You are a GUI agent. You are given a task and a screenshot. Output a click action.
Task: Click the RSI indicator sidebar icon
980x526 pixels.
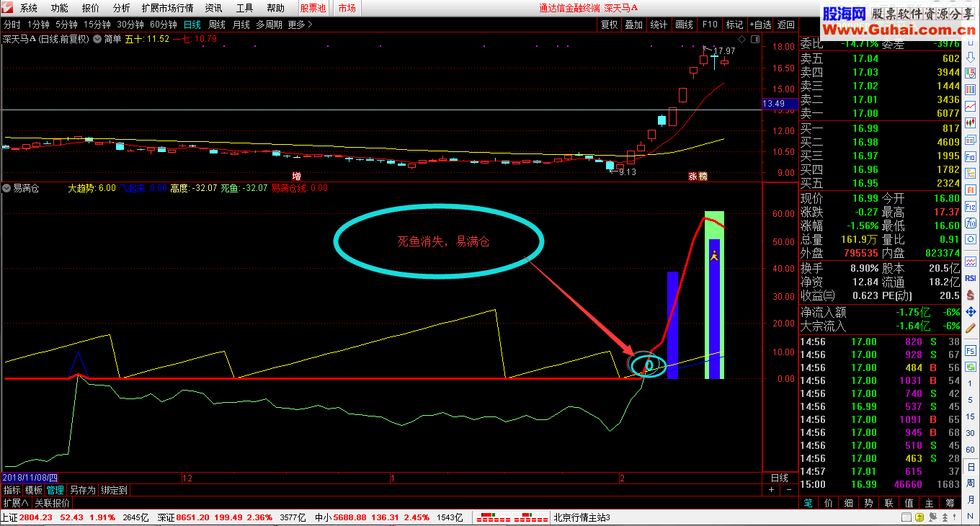click(x=971, y=277)
